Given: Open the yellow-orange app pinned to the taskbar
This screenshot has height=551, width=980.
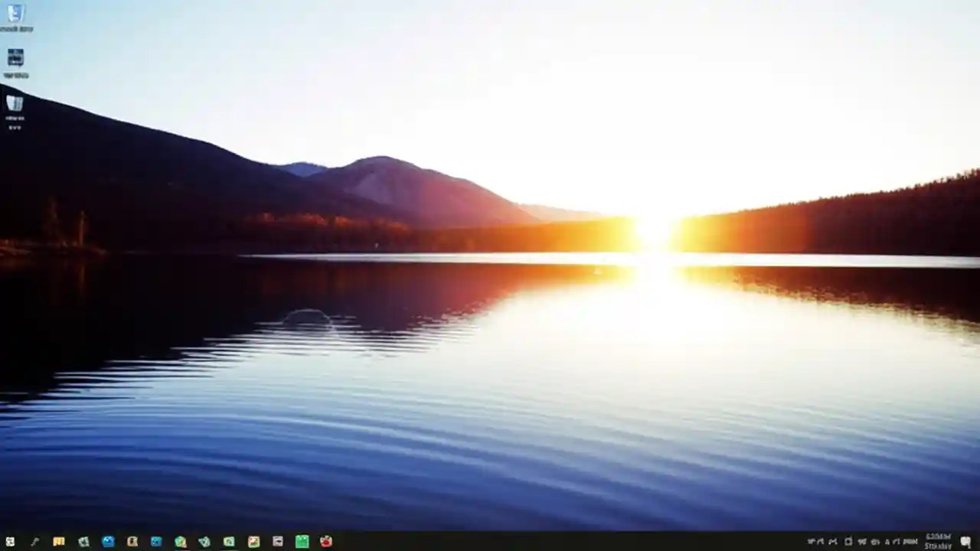Looking at the screenshot, I should (x=59, y=542).
